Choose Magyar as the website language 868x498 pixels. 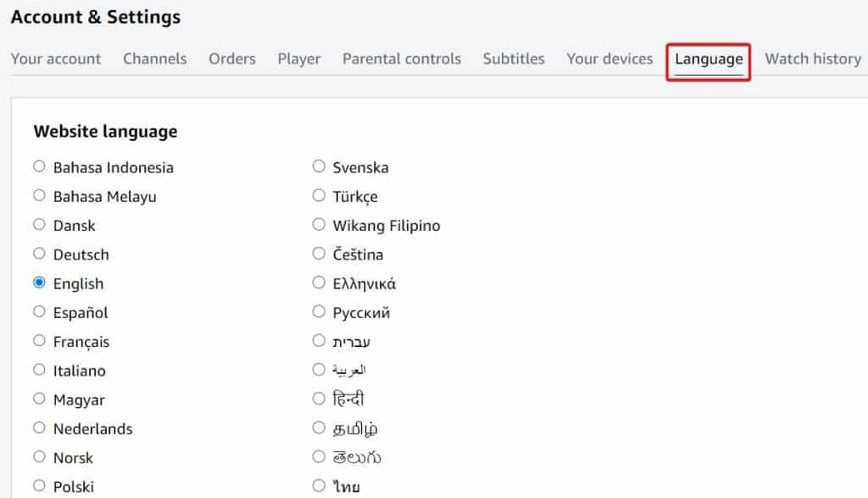tap(39, 399)
